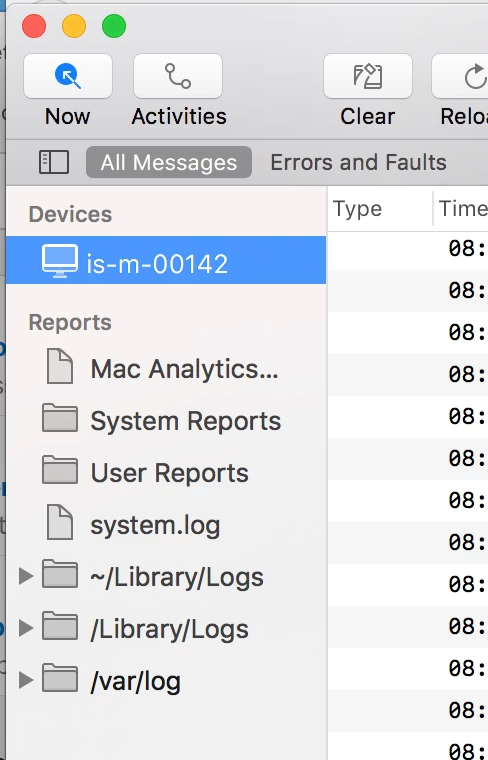Click the System Reports folder icon
The height and width of the screenshot is (760, 488).
pyautogui.click(x=60, y=418)
